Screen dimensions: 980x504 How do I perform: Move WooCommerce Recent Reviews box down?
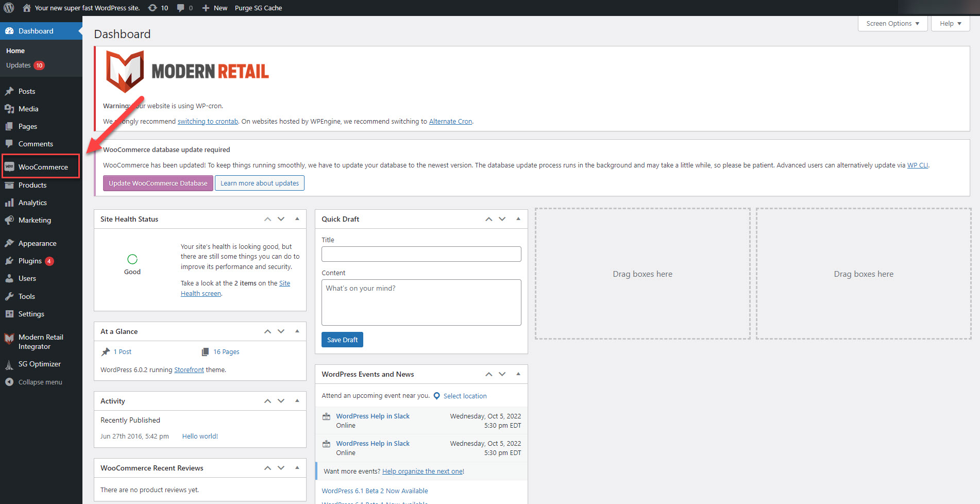coord(281,468)
